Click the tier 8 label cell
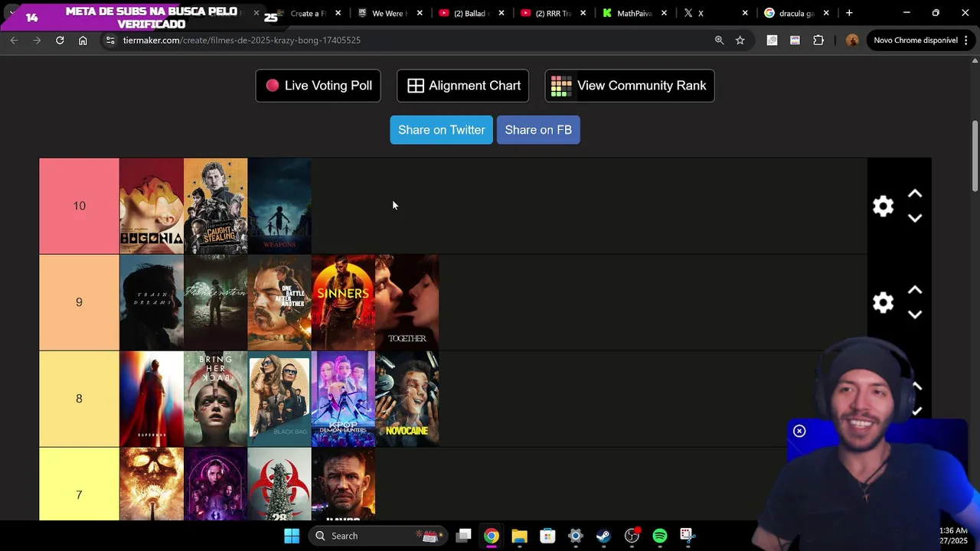980x551 pixels. coord(80,399)
